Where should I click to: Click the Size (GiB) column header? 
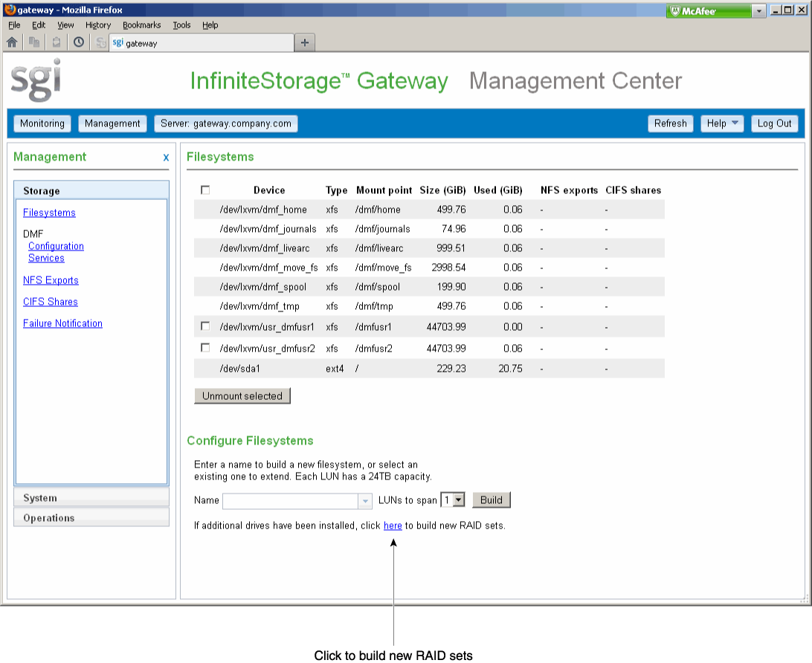(x=442, y=190)
